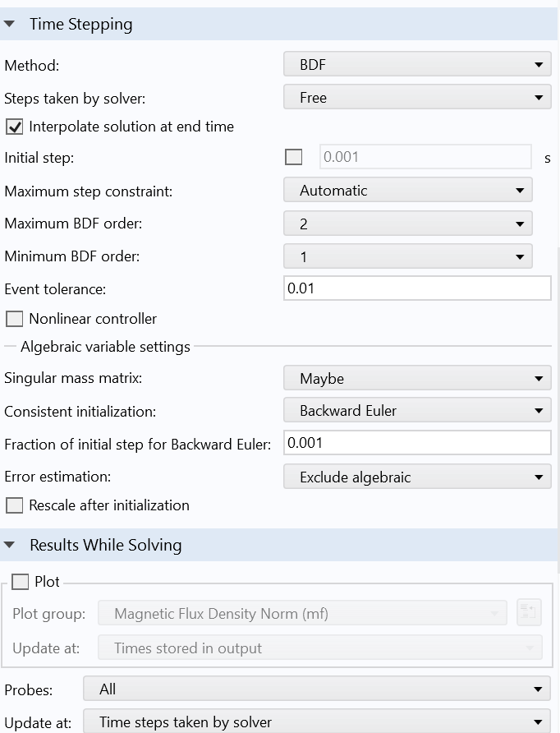
Task: Enable the Plot checkbox
Action: (x=21, y=582)
